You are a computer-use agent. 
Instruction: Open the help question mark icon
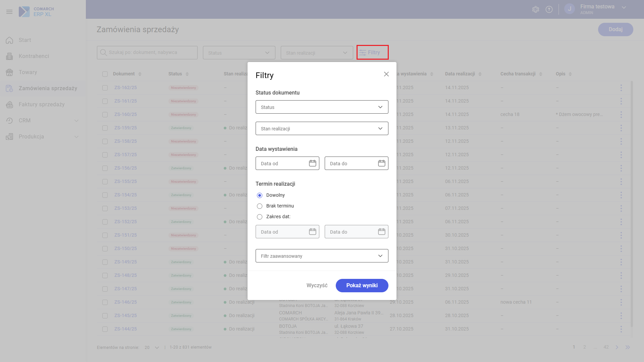coord(549,9)
